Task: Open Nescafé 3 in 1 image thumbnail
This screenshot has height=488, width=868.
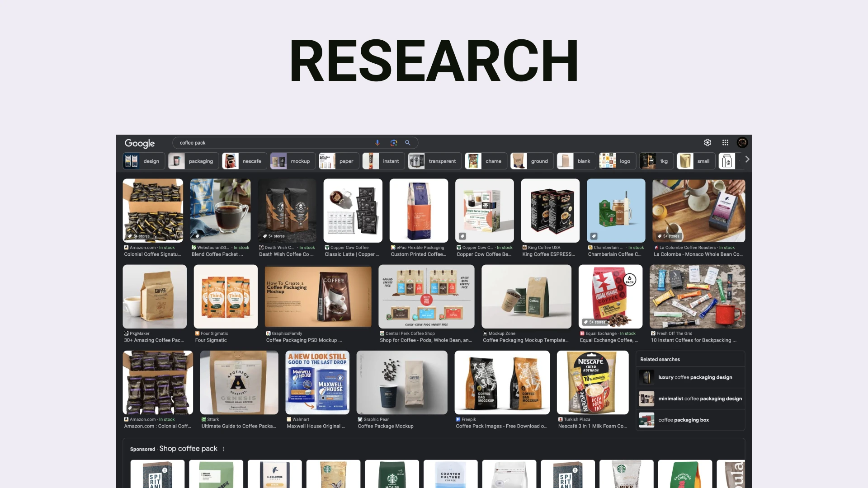Action: (593, 382)
